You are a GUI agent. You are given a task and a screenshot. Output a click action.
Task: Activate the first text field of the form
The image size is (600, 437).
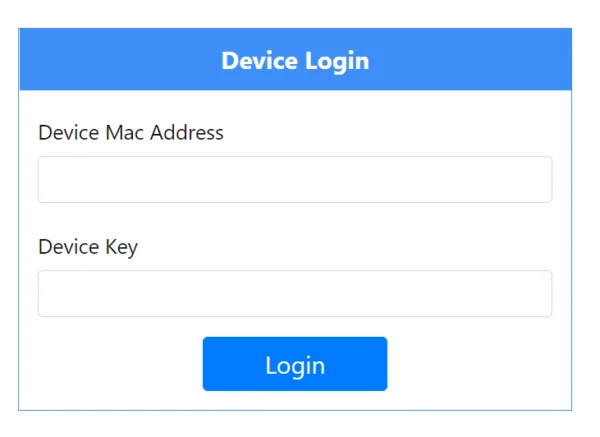click(x=295, y=180)
